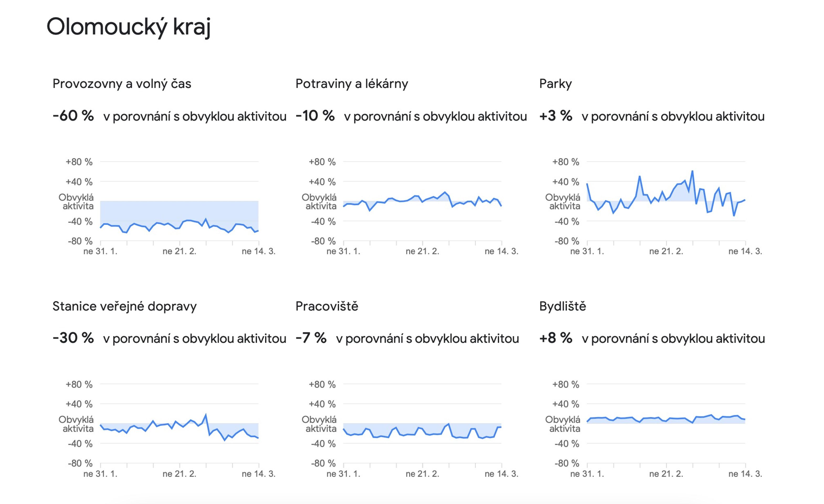Click the Parky chart title
This screenshot has height=504, width=824.
point(555,84)
